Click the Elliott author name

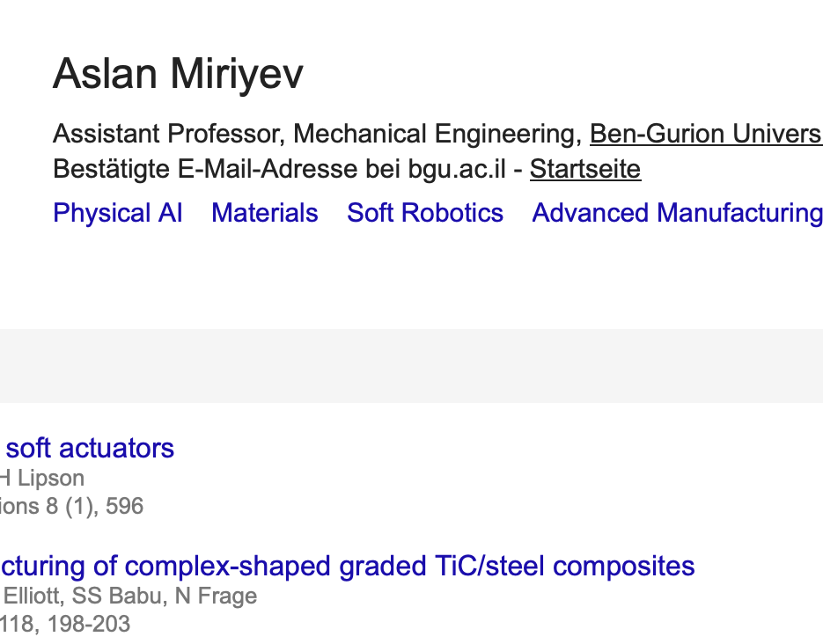(33, 596)
